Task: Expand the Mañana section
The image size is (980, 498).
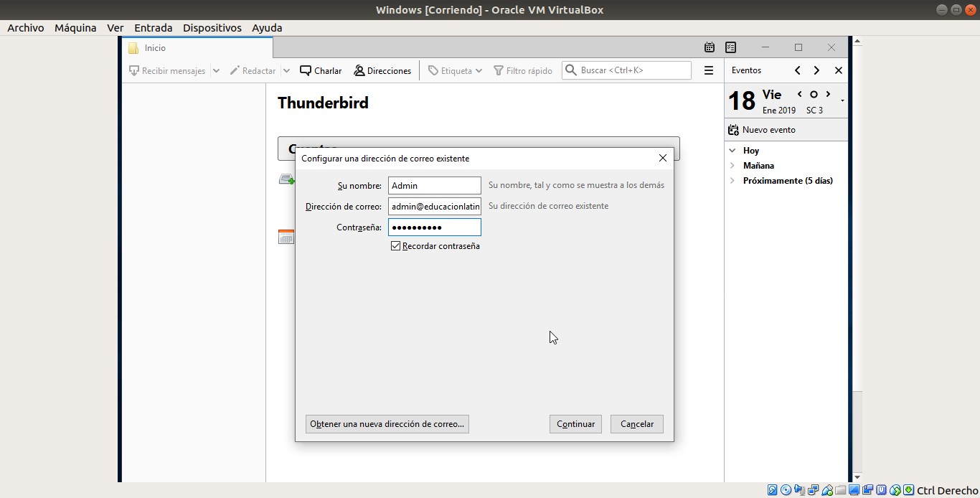Action: 732,166
